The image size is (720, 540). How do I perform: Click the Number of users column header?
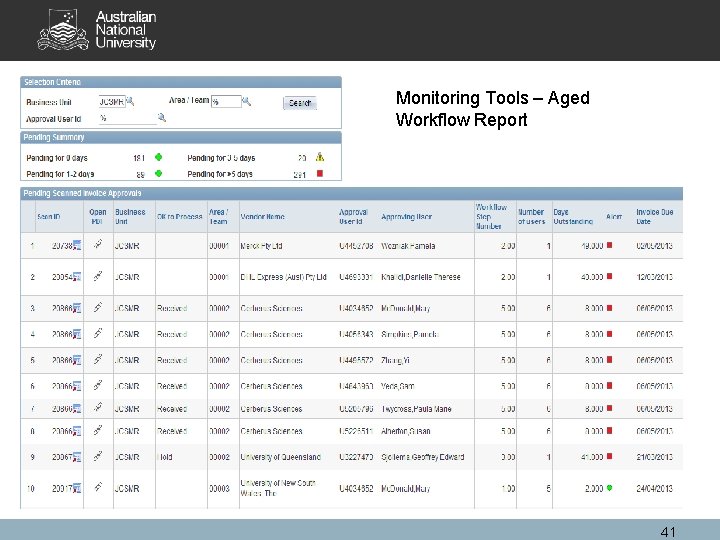[x=531, y=216]
